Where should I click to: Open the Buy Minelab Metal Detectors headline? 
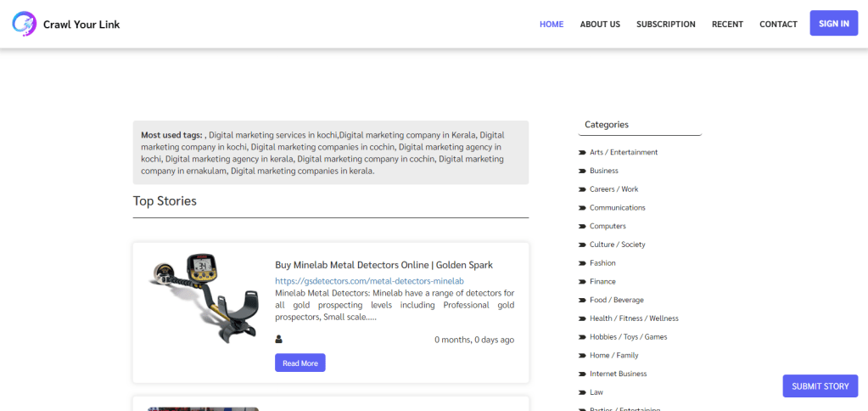(x=384, y=265)
